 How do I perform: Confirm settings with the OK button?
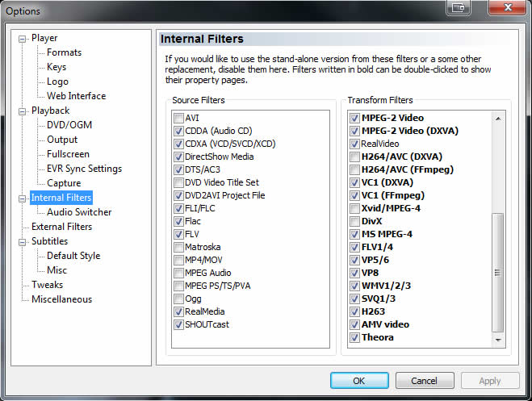click(359, 381)
